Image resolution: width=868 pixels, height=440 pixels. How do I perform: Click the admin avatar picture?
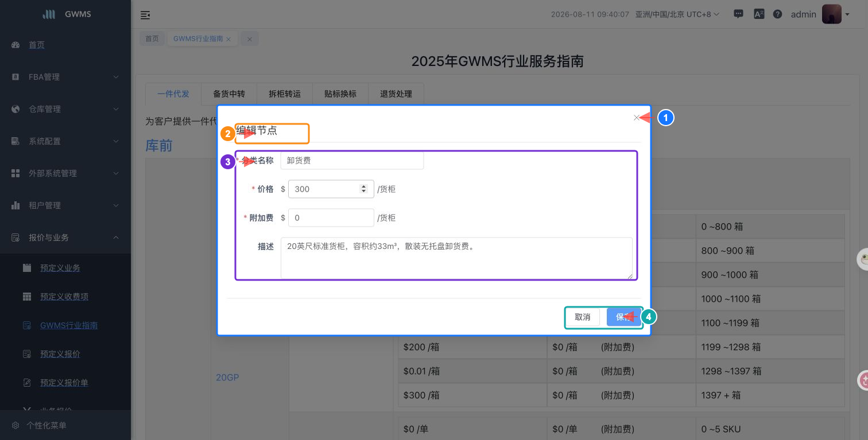831,14
